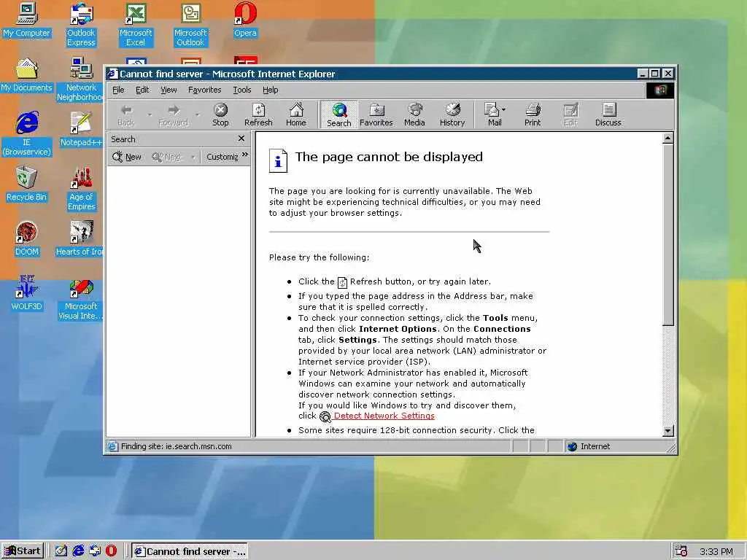Start a New search in Search pane
747x560 pixels.
pyautogui.click(x=127, y=157)
